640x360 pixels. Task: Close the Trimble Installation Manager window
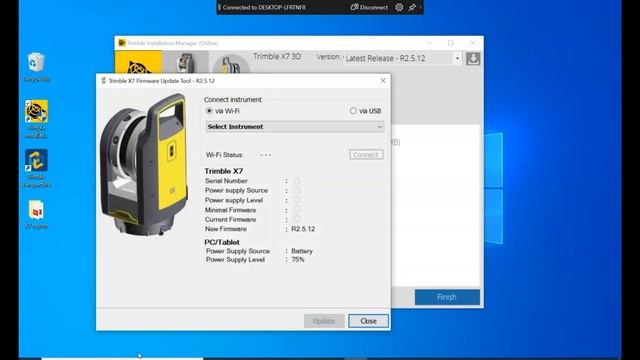coord(472,43)
